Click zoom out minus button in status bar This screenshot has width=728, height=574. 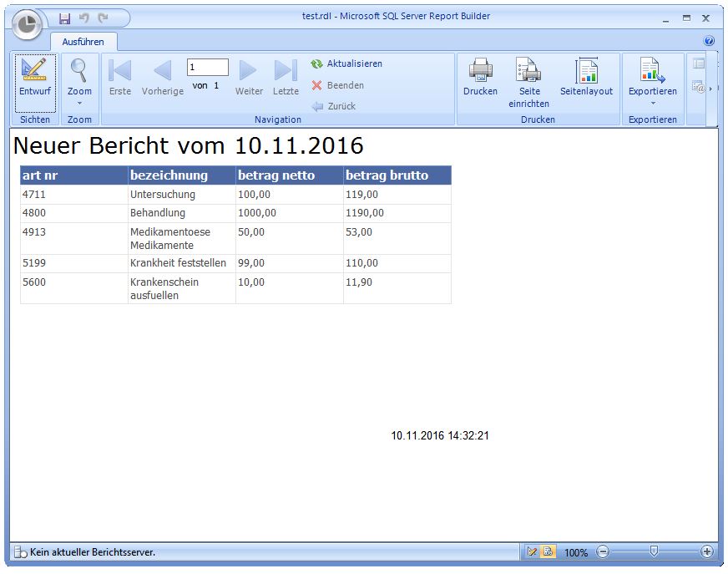click(603, 551)
